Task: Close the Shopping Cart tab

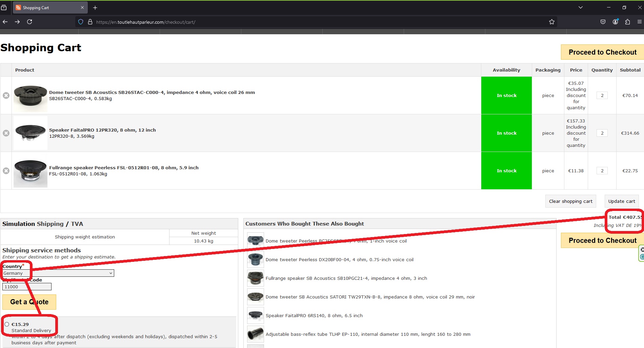Action: pyautogui.click(x=82, y=7)
